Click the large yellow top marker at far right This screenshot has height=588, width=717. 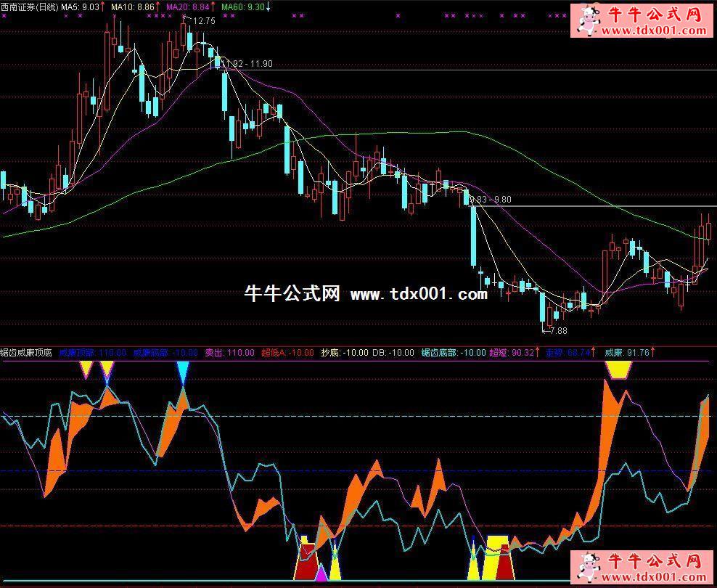[x=618, y=369]
